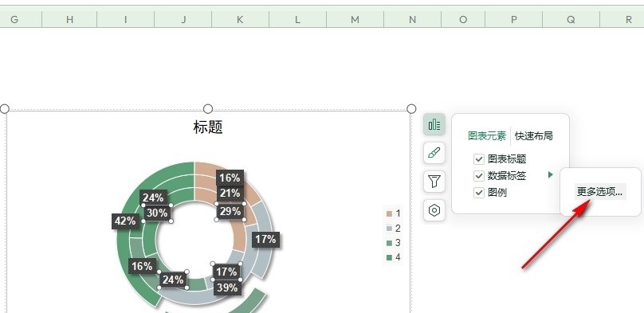Select legend entry 1 swatch

coord(390,213)
